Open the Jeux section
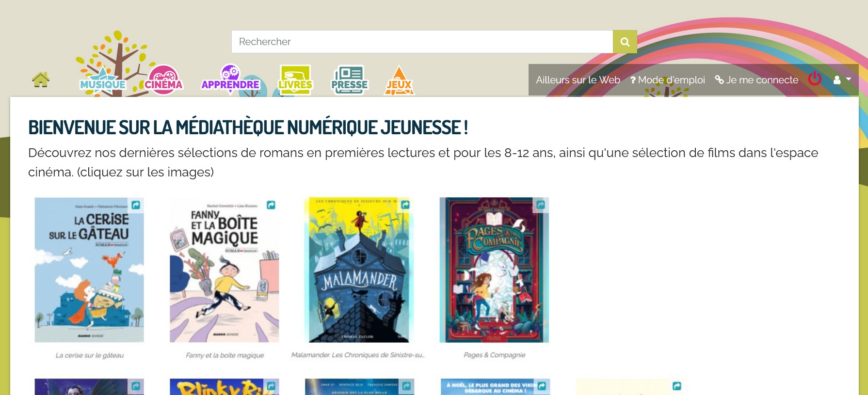 click(399, 80)
